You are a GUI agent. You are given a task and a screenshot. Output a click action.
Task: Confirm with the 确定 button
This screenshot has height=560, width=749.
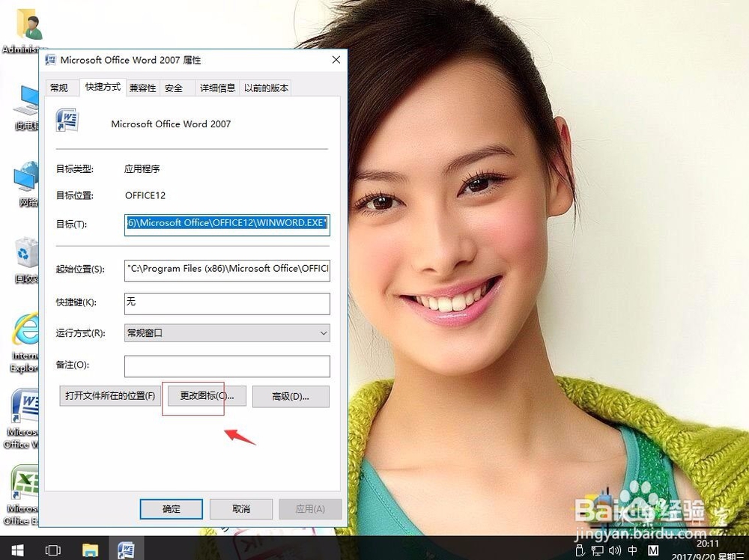(x=170, y=508)
